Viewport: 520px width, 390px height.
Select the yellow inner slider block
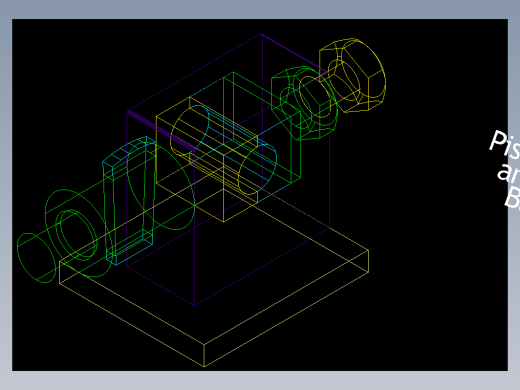(207, 160)
